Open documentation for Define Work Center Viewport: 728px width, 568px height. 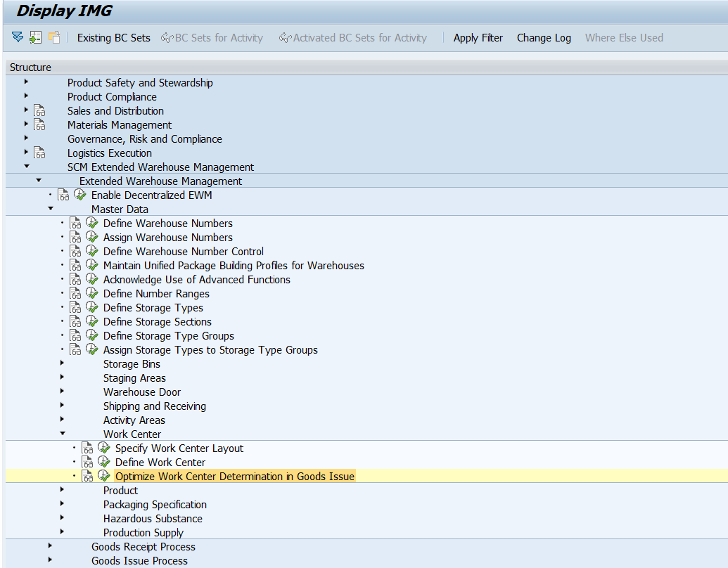[88, 462]
